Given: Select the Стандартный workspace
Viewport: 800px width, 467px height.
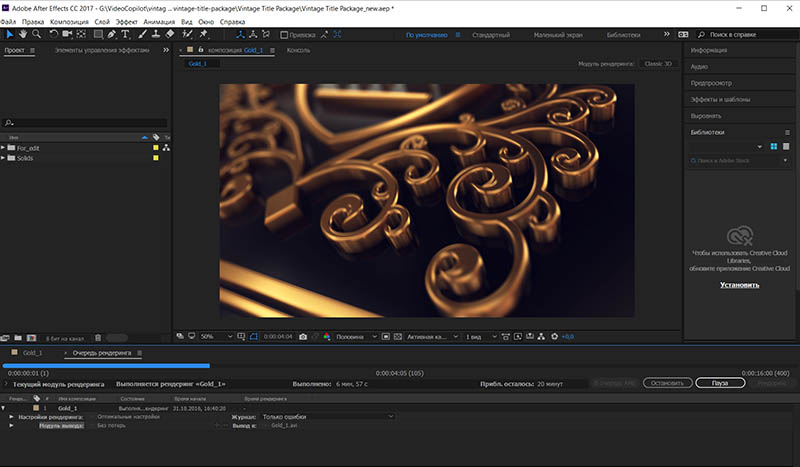Looking at the screenshot, I should [x=491, y=35].
